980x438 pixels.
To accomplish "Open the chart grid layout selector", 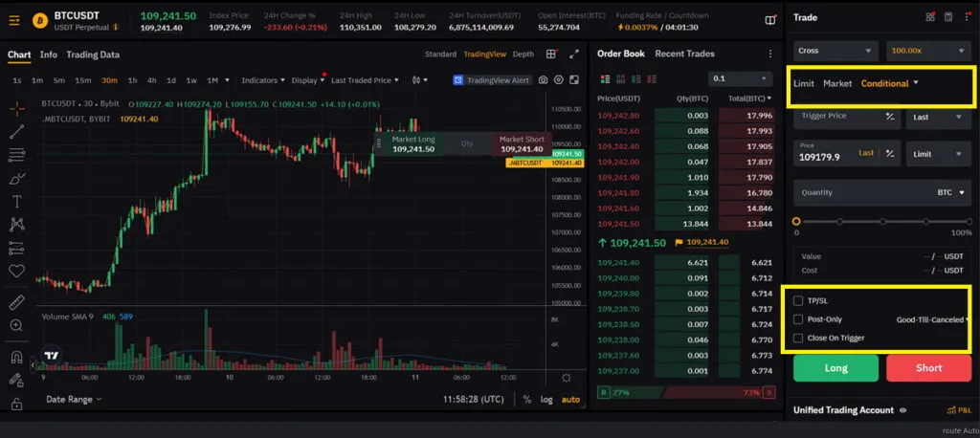I will pos(551,55).
